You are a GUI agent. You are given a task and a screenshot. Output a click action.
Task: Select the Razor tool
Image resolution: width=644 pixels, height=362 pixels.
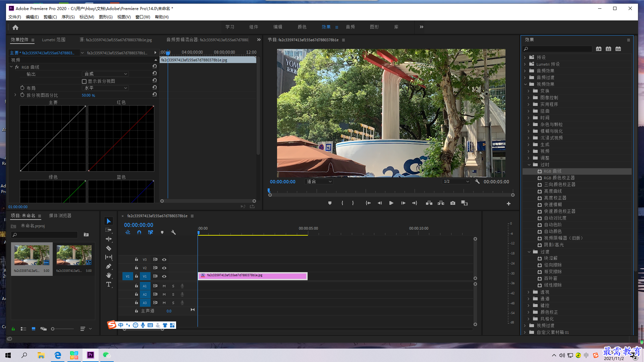(x=109, y=248)
